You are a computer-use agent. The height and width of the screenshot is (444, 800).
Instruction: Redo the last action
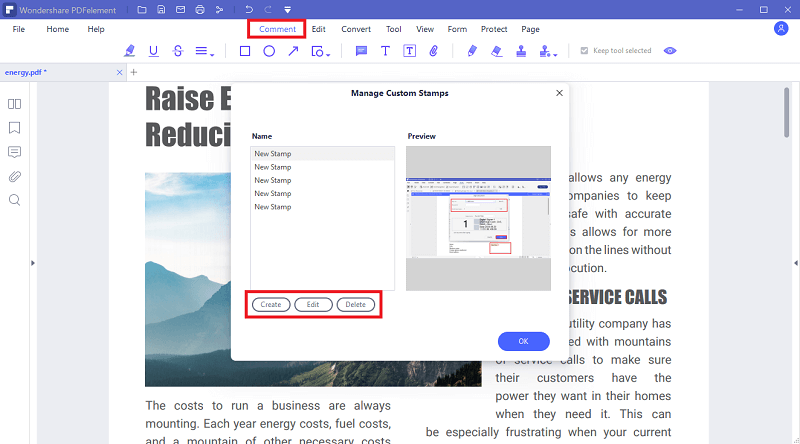(x=268, y=10)
